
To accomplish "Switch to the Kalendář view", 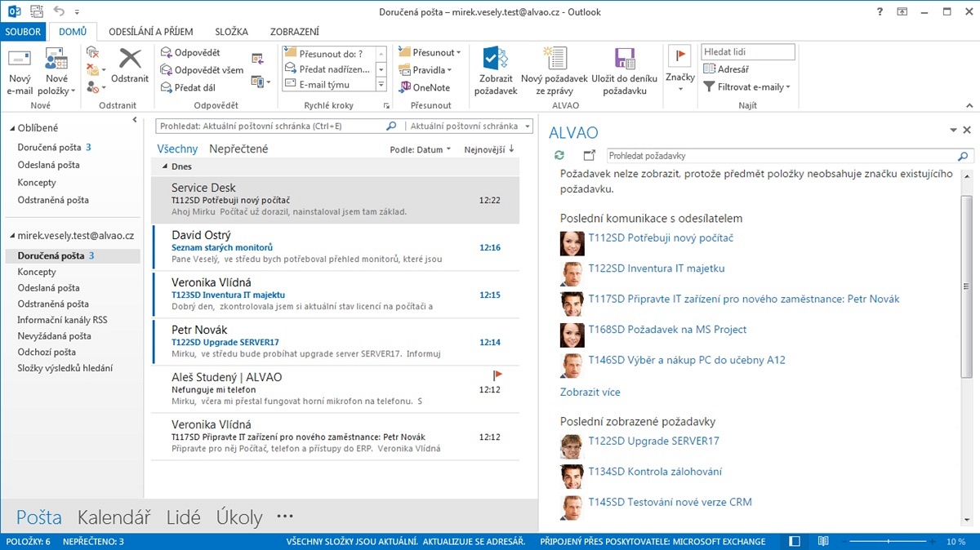I will (114, 517).
